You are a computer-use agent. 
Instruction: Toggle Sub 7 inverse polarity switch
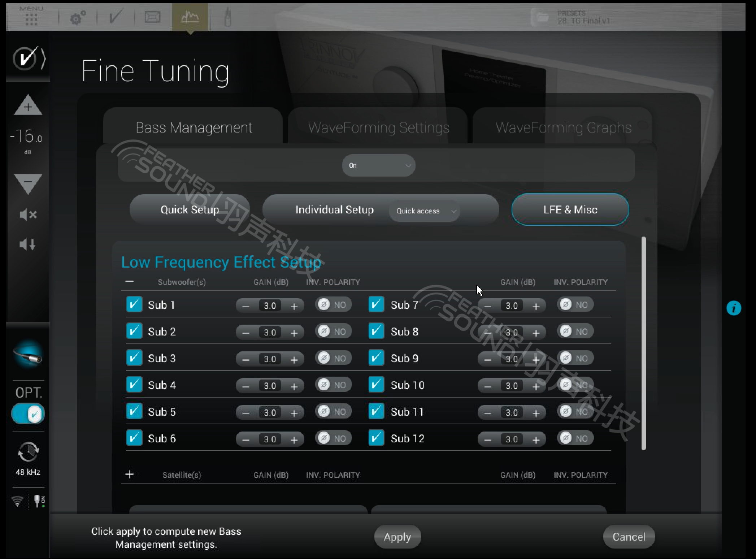tap(575, 305)
